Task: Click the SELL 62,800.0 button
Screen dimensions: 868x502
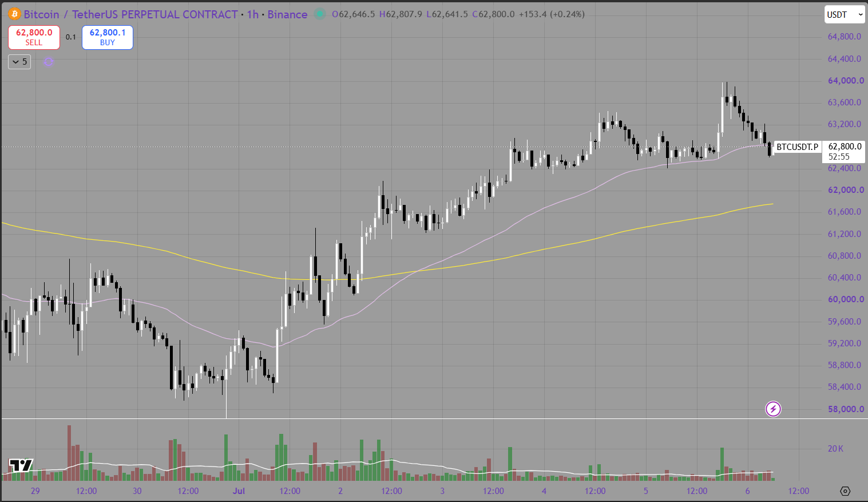Action: [x=34, y=37]
